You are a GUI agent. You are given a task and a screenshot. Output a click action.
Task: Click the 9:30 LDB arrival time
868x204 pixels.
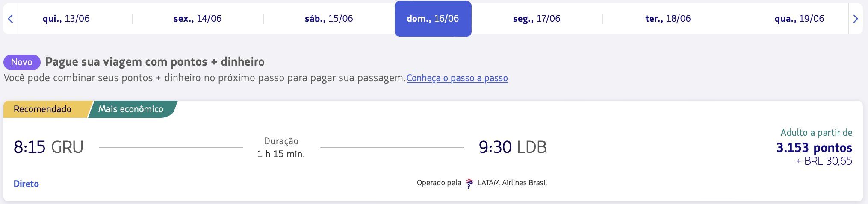click(513, 147)
